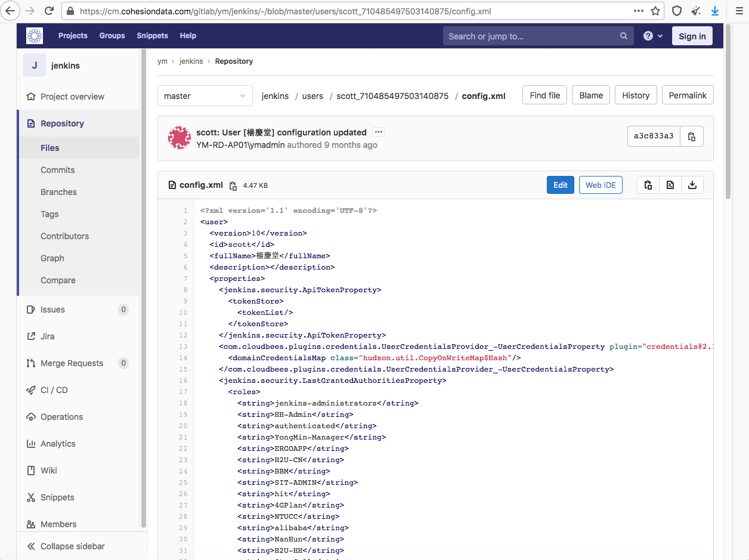Viewport: 749px width, 560px height.
Task: Click the Permalink button
Action: tap(688, 95)
